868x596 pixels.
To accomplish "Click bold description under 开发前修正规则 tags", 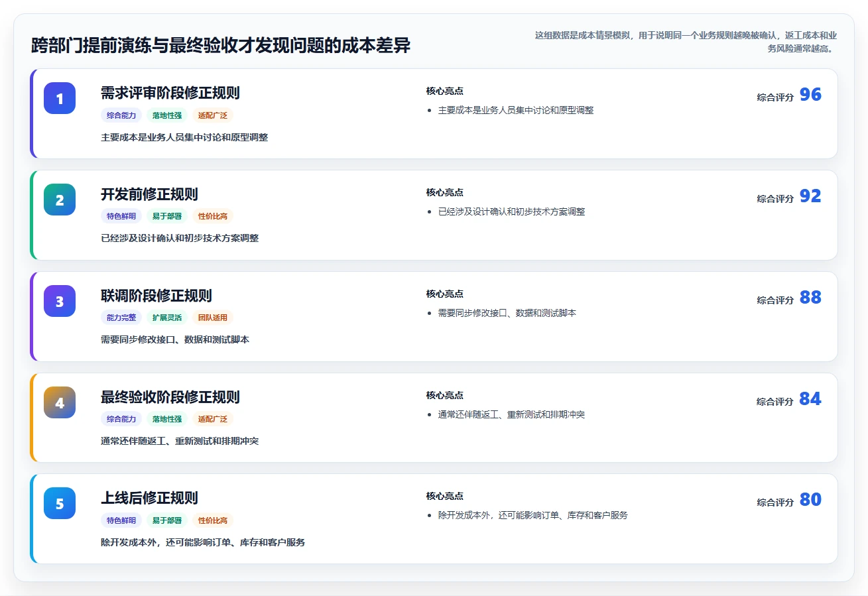I will (180, 238).
